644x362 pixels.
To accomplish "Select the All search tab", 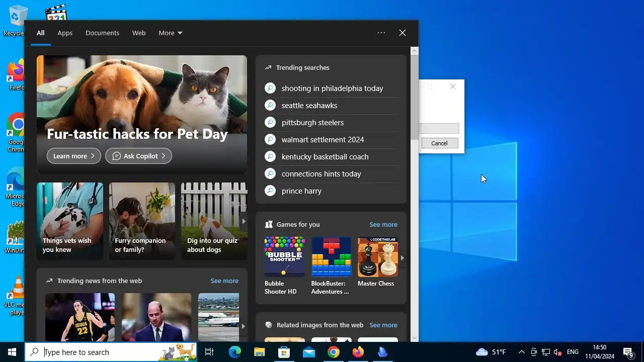I will (40, 33).
